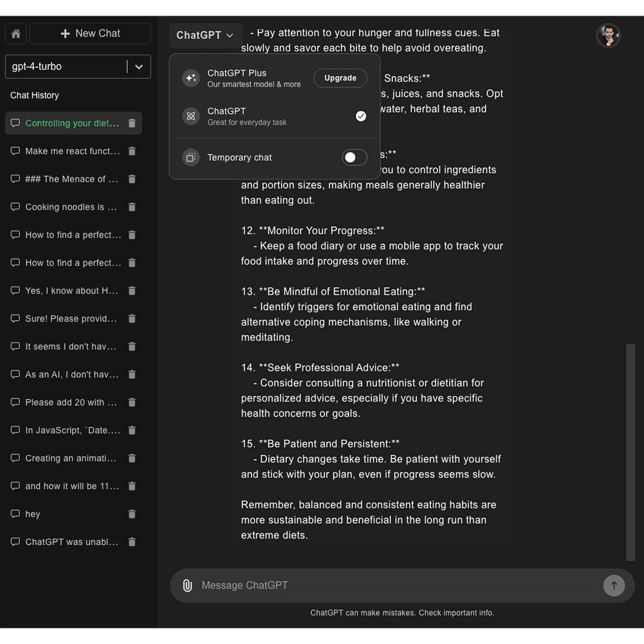Click the Temporary chat dashed-square icon
644x644 pixels.
point(191,157)
